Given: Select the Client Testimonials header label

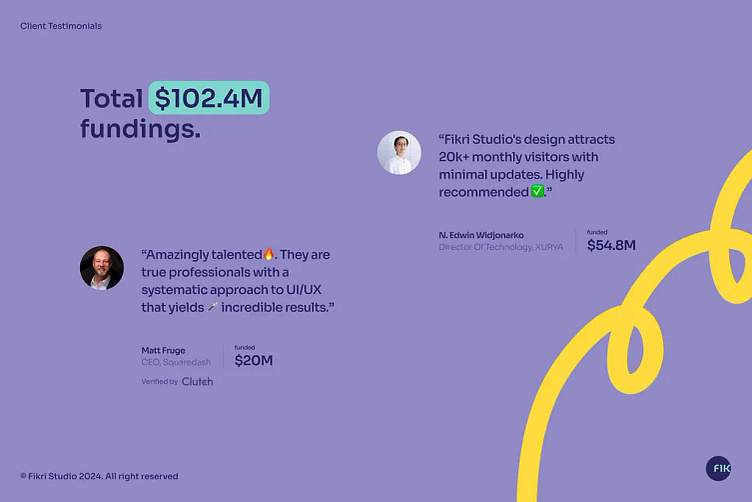Looking at the screenshot, I should pyautogui.click(x=61, y=26).
